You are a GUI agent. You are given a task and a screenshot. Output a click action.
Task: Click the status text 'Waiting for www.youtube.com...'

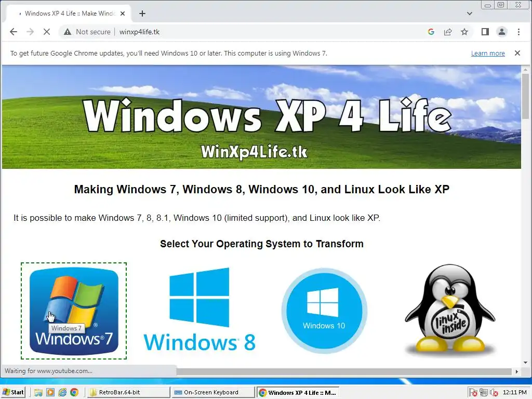48,371
